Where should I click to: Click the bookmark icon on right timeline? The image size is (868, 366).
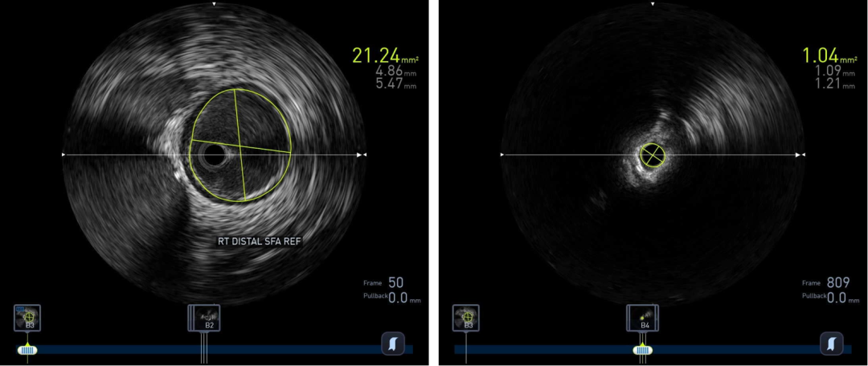point(832,343)
